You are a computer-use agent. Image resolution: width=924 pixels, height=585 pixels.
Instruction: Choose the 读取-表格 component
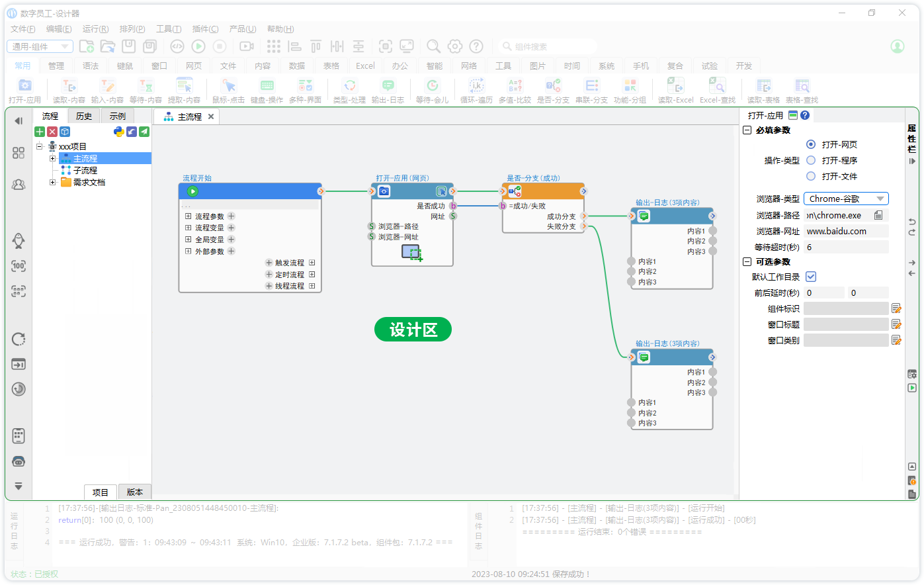[x=763, y=90]
